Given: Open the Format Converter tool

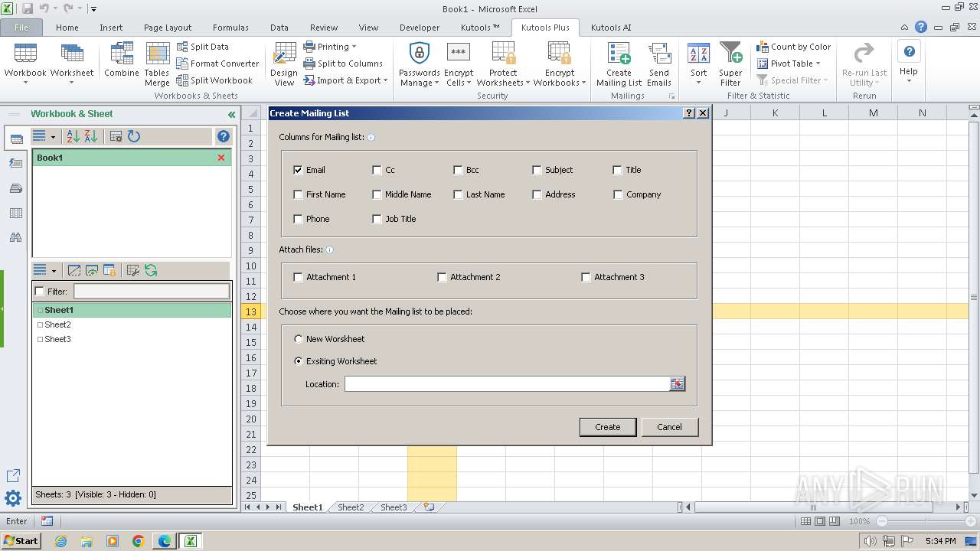Looking at the screenshot, I should pos(218,64).
